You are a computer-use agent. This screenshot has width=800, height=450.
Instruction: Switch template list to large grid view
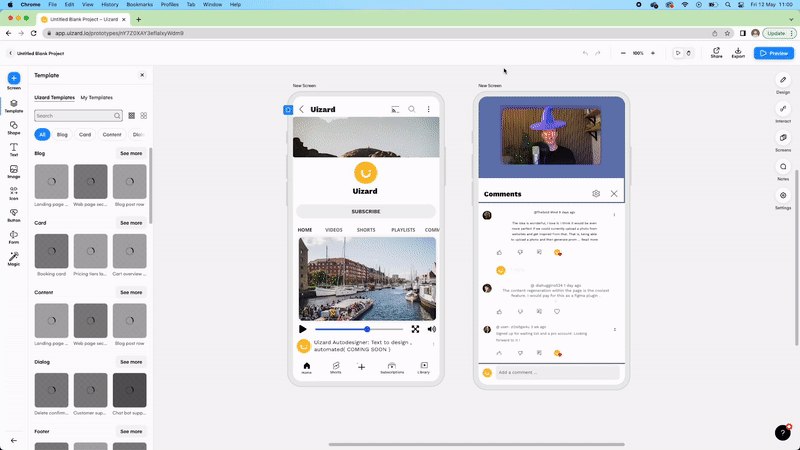click(144, 116)
